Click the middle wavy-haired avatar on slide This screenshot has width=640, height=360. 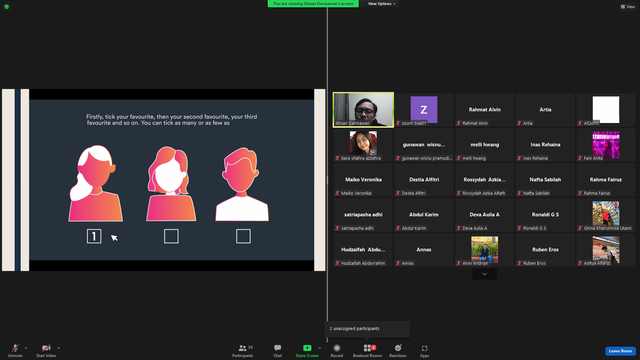[x=171, y=184]
